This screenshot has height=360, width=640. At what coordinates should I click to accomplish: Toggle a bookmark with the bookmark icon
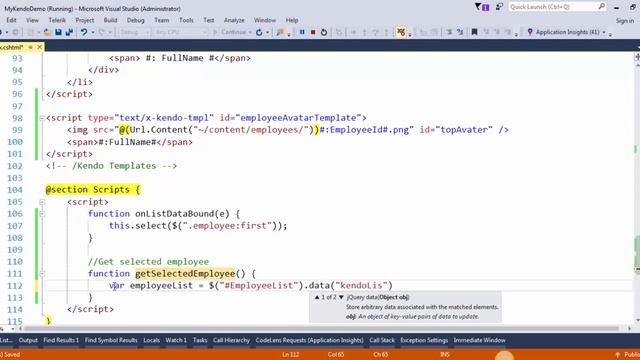tap(474, 32)
